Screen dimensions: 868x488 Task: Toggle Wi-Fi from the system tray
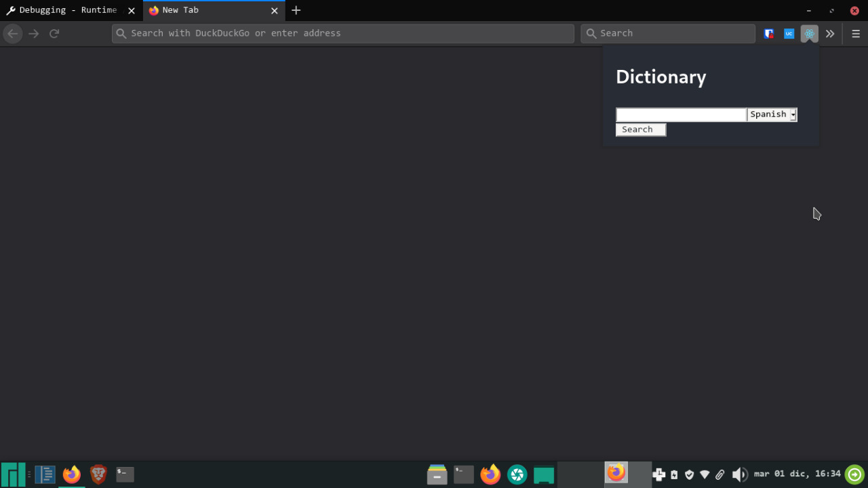click(x=705, y=474)
